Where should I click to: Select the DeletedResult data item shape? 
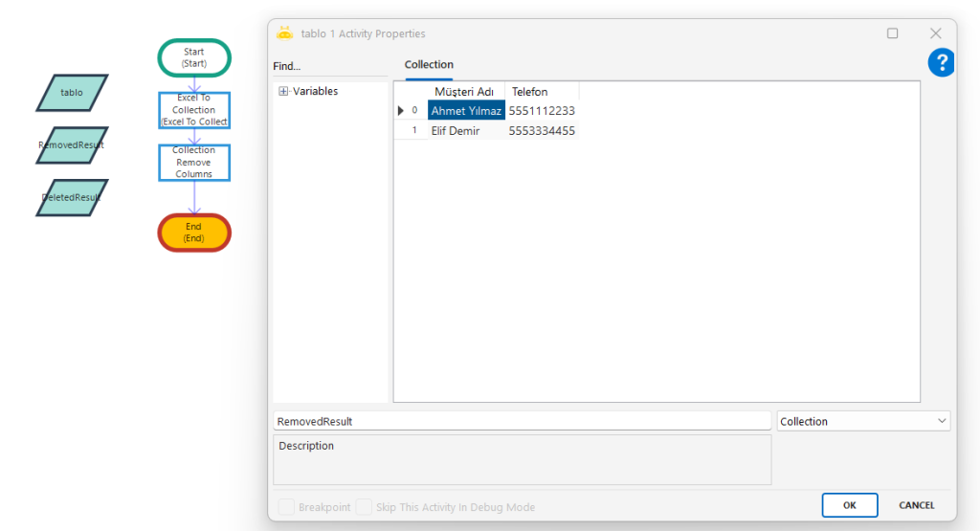[72, 198]
